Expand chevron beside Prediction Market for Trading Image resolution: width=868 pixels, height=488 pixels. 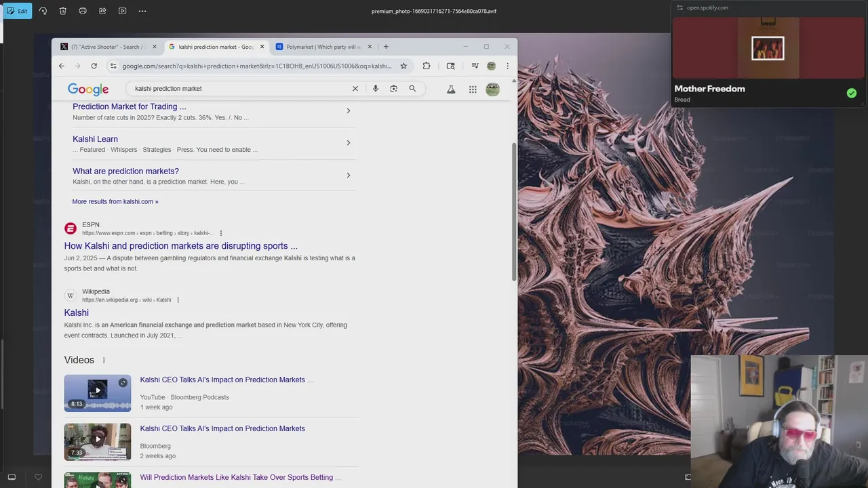349,110
